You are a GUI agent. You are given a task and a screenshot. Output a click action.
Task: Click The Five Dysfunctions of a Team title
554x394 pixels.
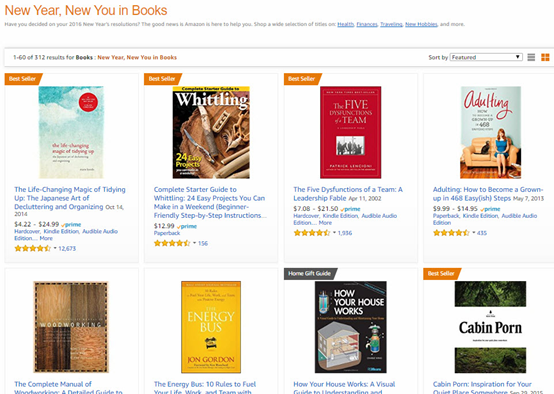click(x=348, y=194)
